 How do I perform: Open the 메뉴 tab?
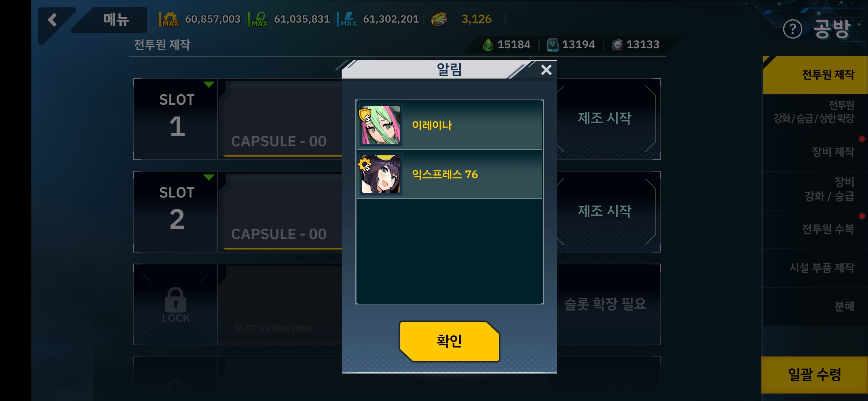116,20
